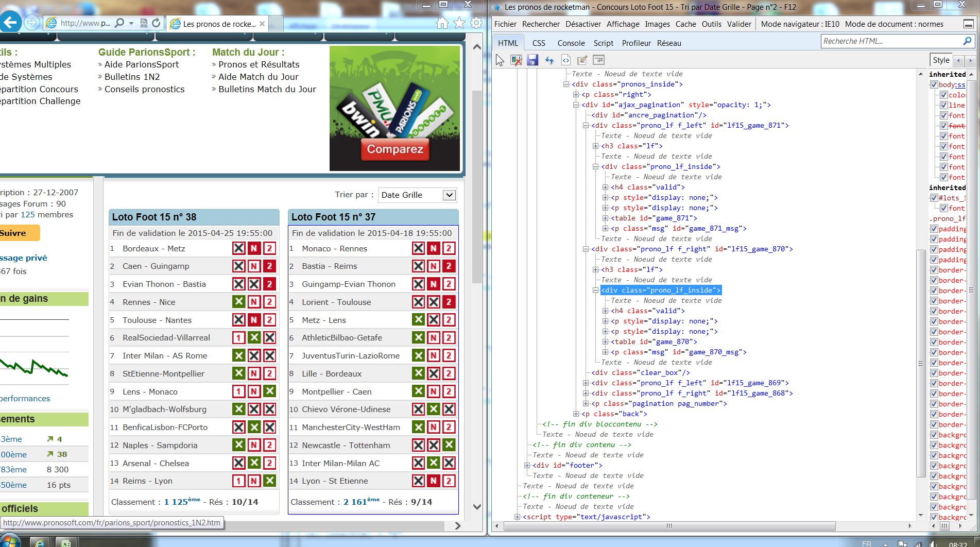Click the red 2 box for Bastia - Reims
The width and height of the screenshot is (980, 547).
point(449,266)
